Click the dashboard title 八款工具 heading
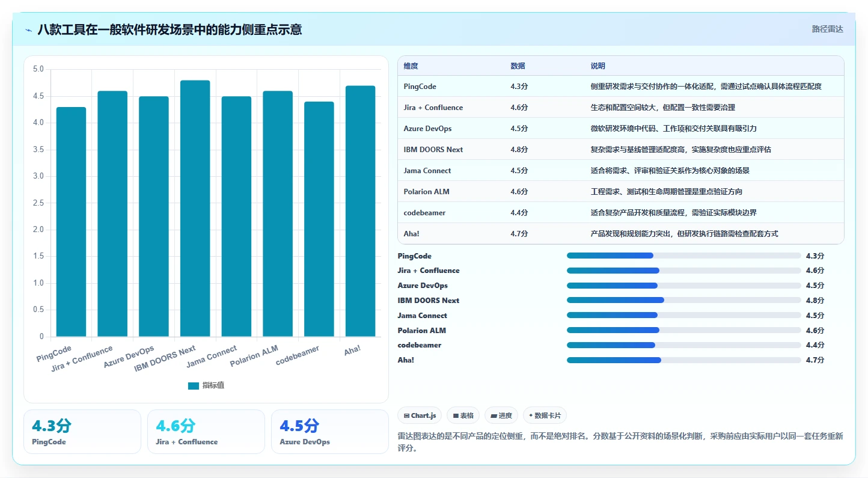The height and width of the screenshot is (478, 868). click(170, 29)
